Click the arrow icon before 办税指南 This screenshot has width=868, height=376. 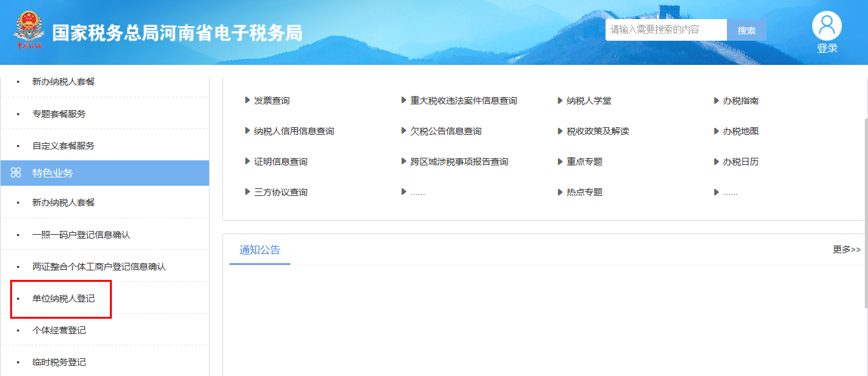pos(715,100)
